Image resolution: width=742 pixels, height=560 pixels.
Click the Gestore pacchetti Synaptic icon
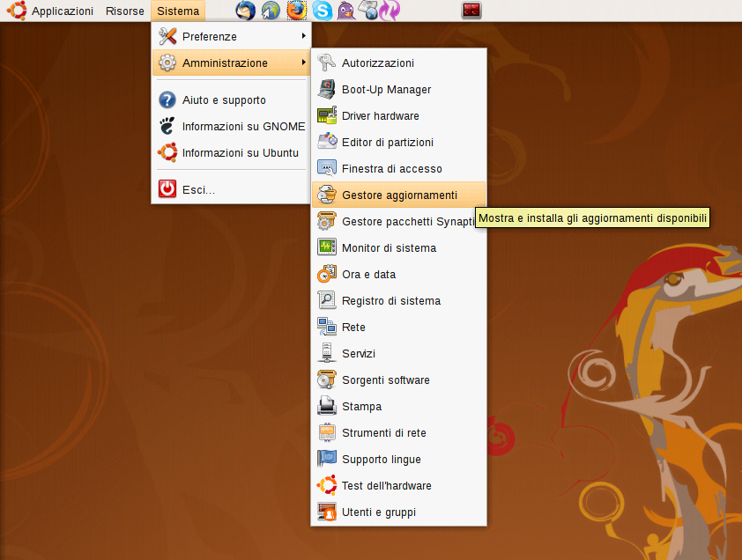coord(327,221)
